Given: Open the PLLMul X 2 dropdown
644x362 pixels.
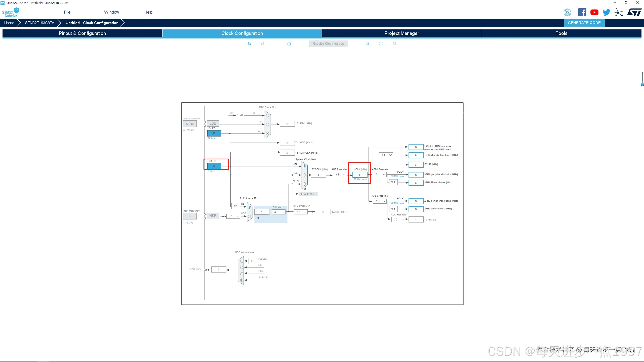Looking at the screenshot, I should (x=279, y=212).
